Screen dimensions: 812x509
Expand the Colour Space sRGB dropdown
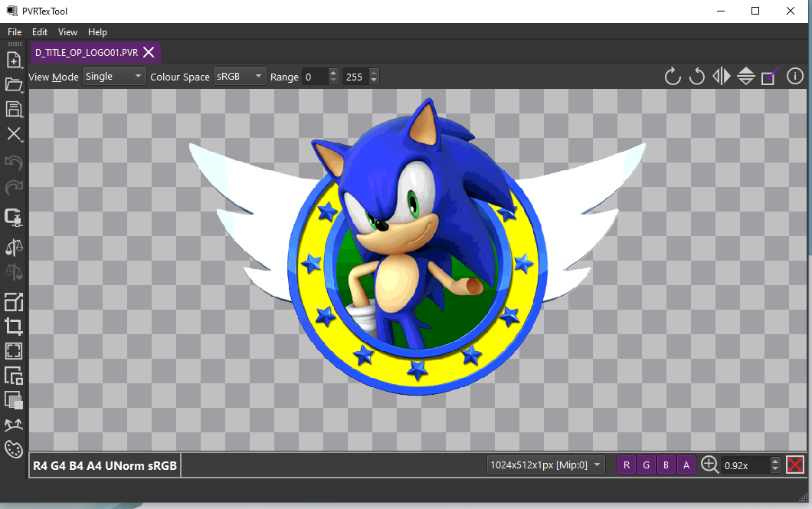239,77
